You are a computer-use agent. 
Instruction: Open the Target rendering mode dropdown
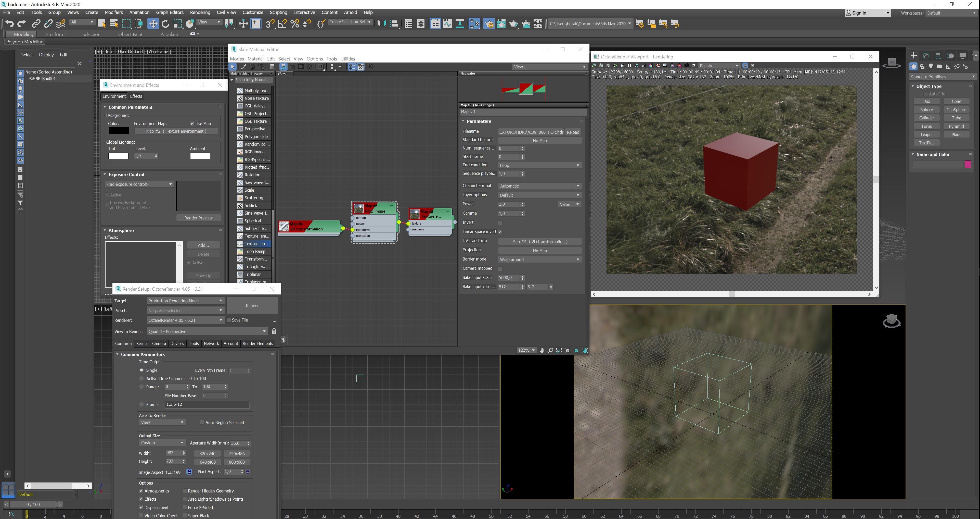[x=185, y=301]
